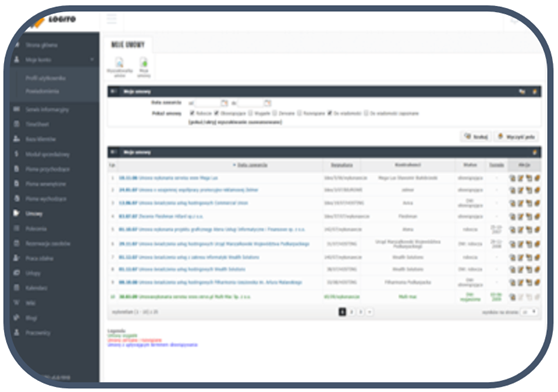Click the next page arrow button
The image size is (558, 392).
pos(370,312)
